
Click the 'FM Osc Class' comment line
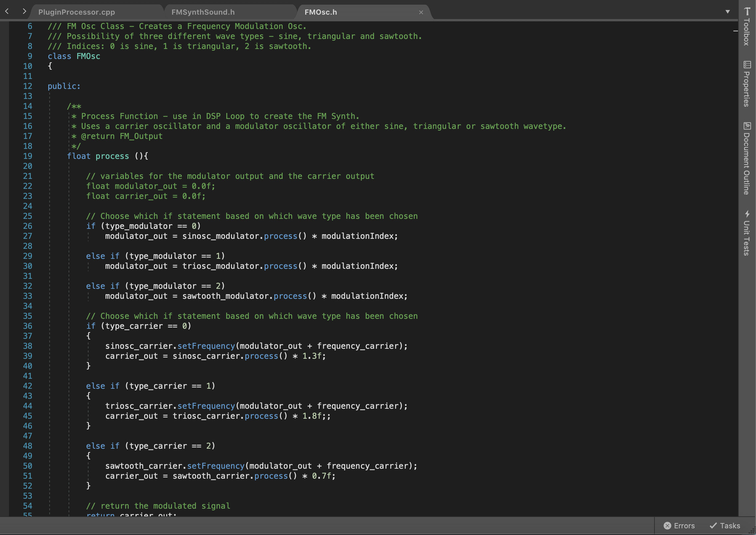pos(177,26)
